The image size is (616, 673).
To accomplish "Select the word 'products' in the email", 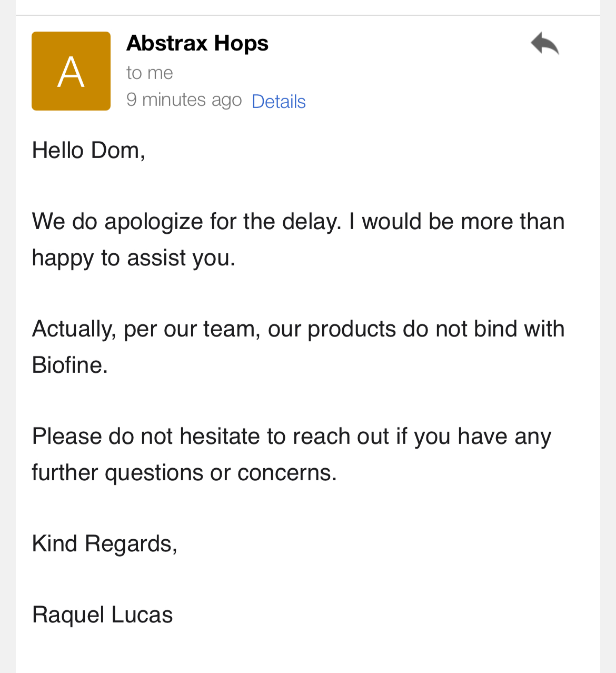I will [x=352, y=330].
